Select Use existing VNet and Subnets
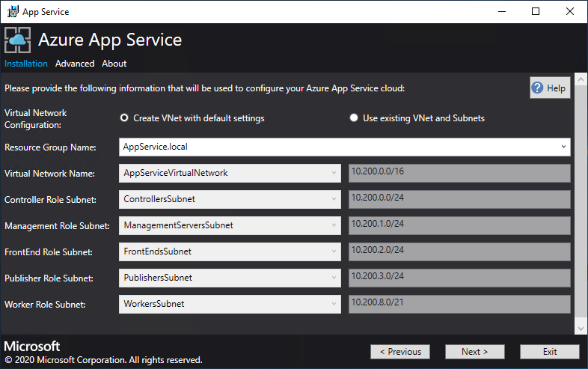 click(354, 118)
